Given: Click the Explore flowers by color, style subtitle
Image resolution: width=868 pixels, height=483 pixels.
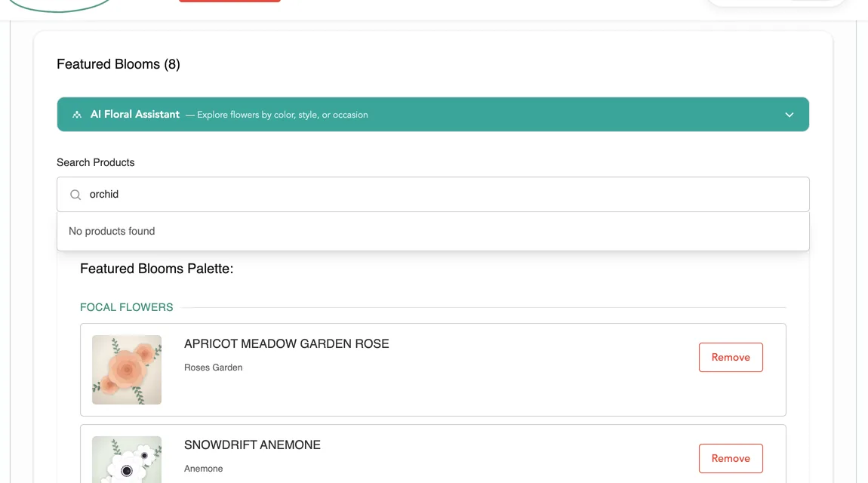Looking at the screenshot, I should click(282, 115).
